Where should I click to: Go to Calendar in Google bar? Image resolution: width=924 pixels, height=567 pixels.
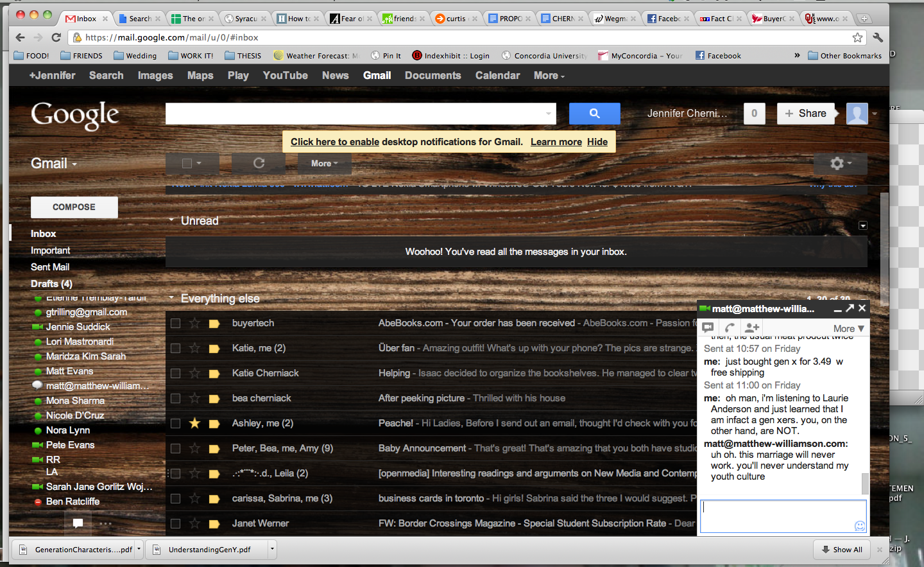click(x=497, y=75)
